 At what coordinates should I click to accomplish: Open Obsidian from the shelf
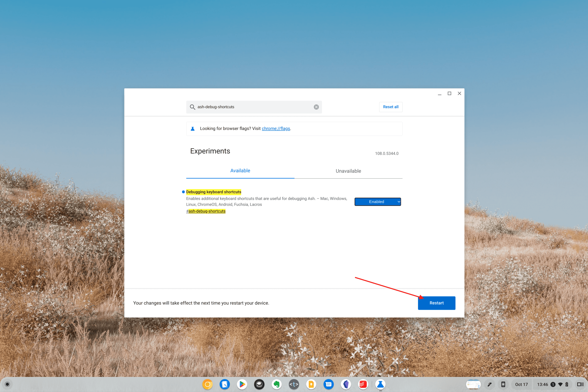click(346, 384)
